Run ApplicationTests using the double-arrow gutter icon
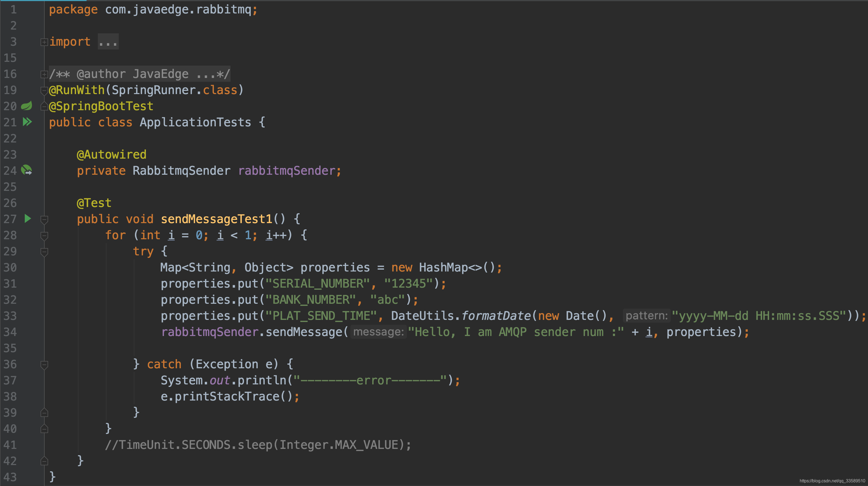The image size is (868, 486). coord(27,122)
